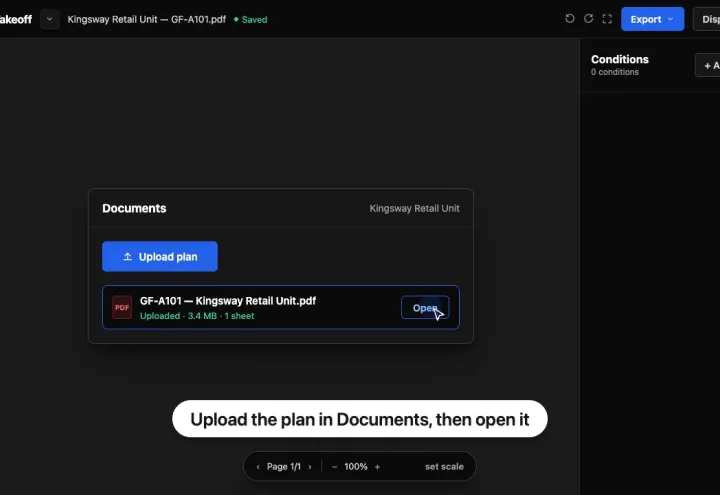Zoom out with the minus icon
Viewport: 720px width, 495px height.
(x=334, y=467)
